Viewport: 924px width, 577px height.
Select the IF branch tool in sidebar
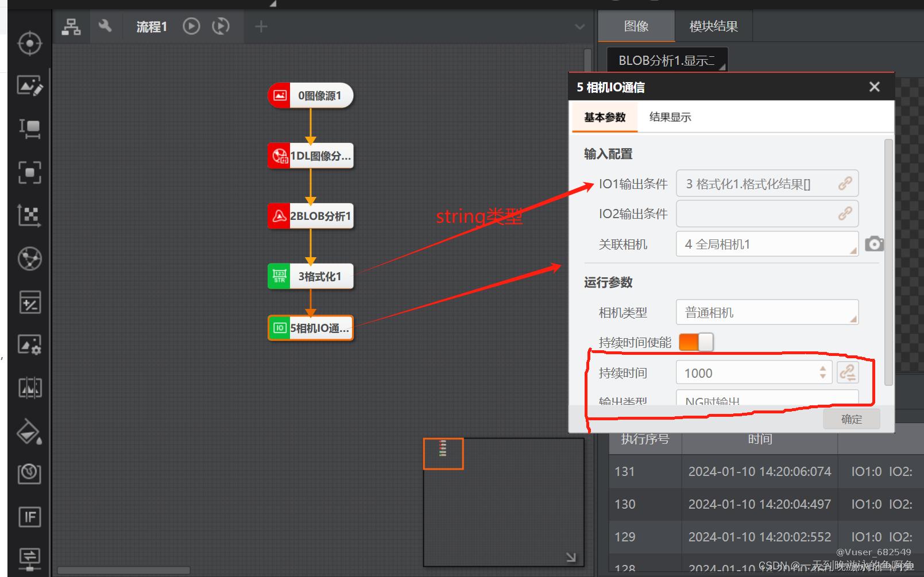coord(29,517)
